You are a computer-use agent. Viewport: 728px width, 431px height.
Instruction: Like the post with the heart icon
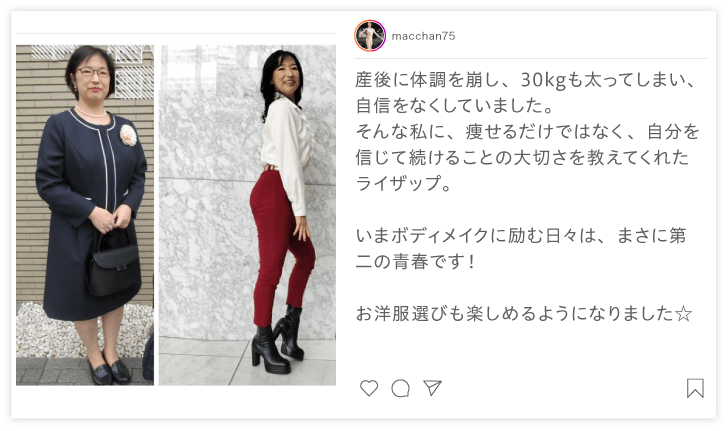coord(369,388)
